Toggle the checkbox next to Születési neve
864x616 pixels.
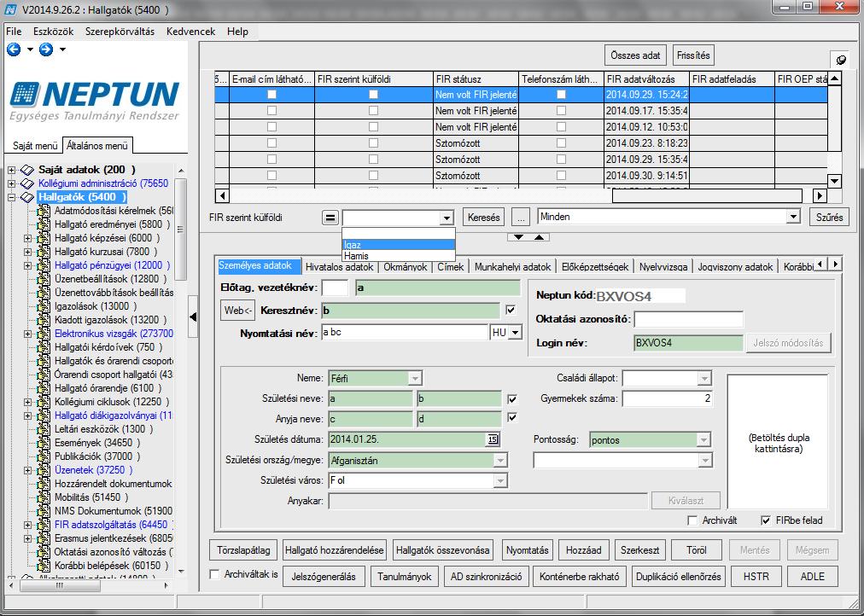click(512, 399)
